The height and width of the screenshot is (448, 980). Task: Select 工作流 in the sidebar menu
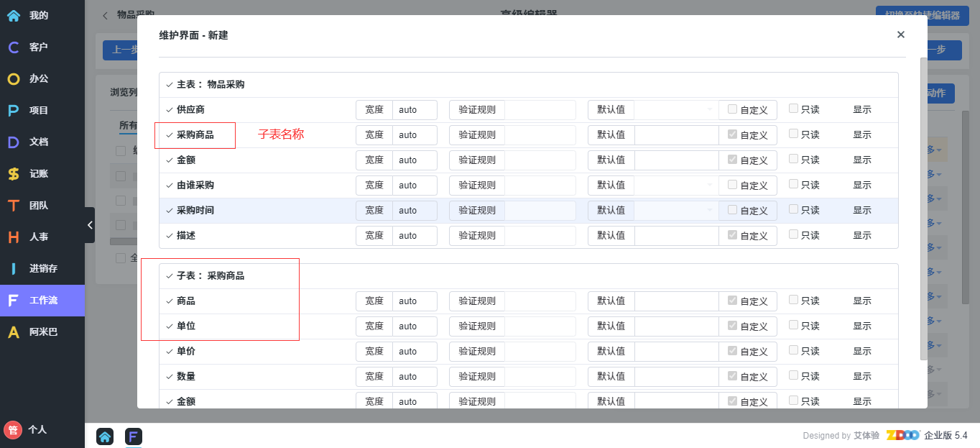tap(42, 300)
